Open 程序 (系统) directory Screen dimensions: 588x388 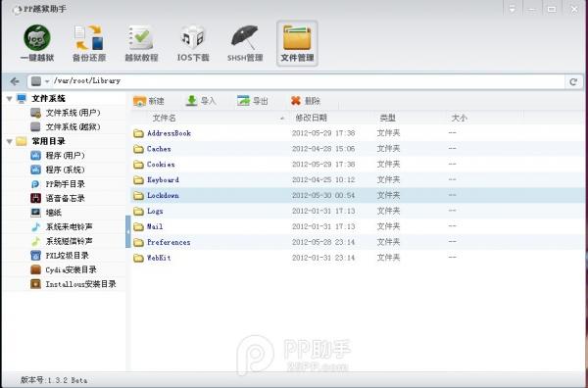pos(58,170)
